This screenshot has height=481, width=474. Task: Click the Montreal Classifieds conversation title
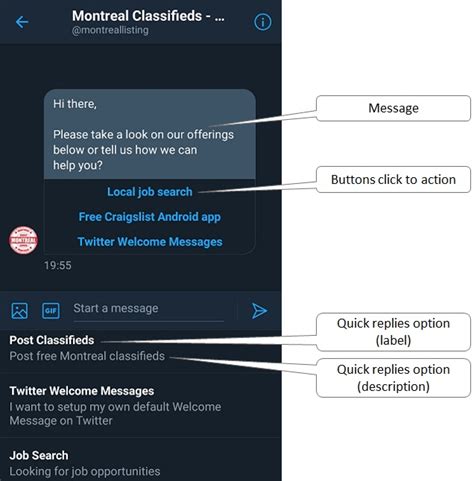148,16
